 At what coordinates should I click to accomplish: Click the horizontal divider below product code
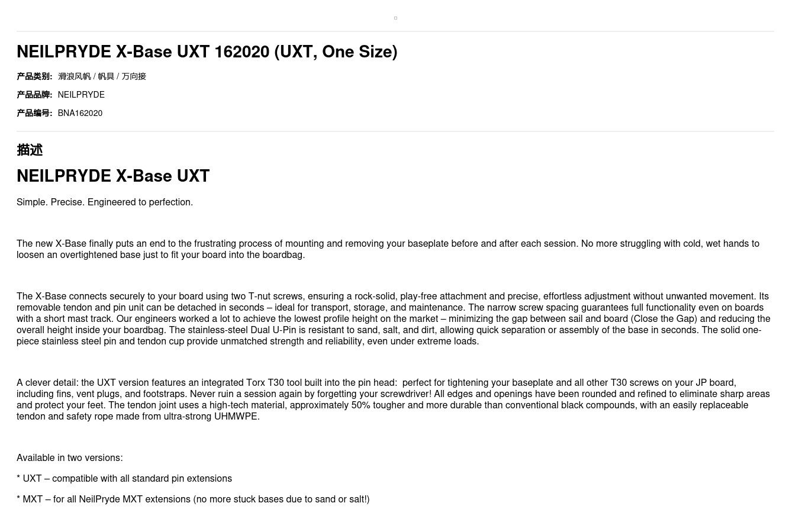click(395, 131)
